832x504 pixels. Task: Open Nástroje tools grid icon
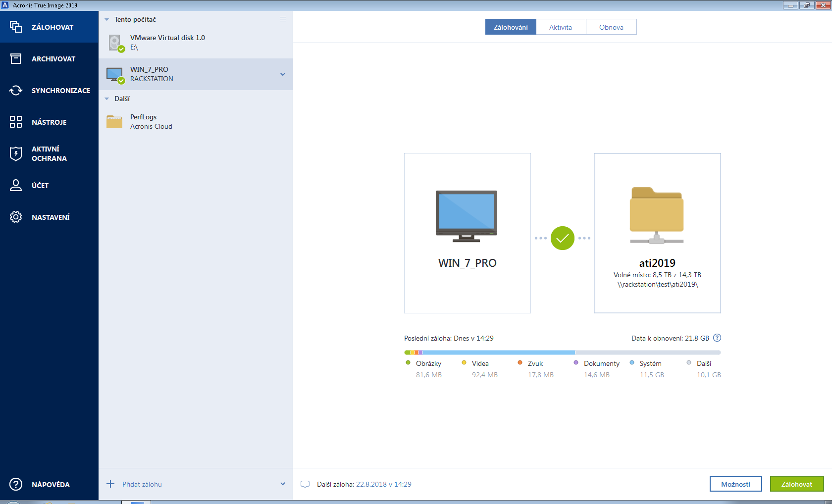[16, 122]
